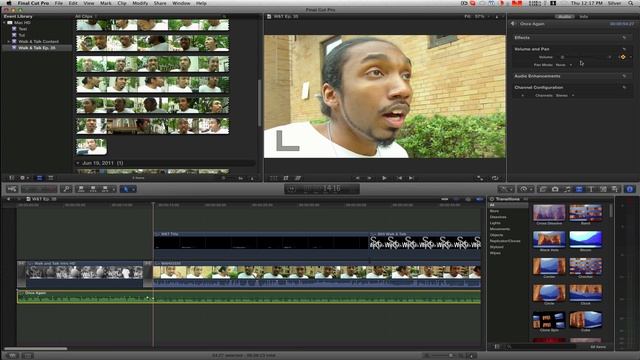Toggle viewer loop playback

(495, 178)
